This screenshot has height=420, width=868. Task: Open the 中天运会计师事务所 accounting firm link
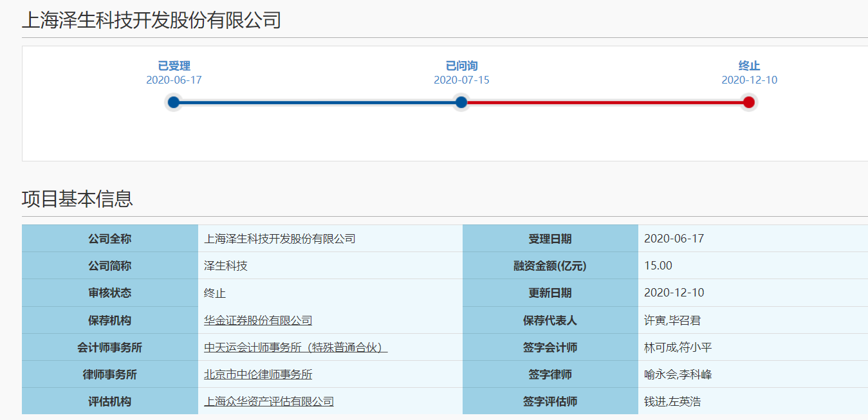[296, 347]
